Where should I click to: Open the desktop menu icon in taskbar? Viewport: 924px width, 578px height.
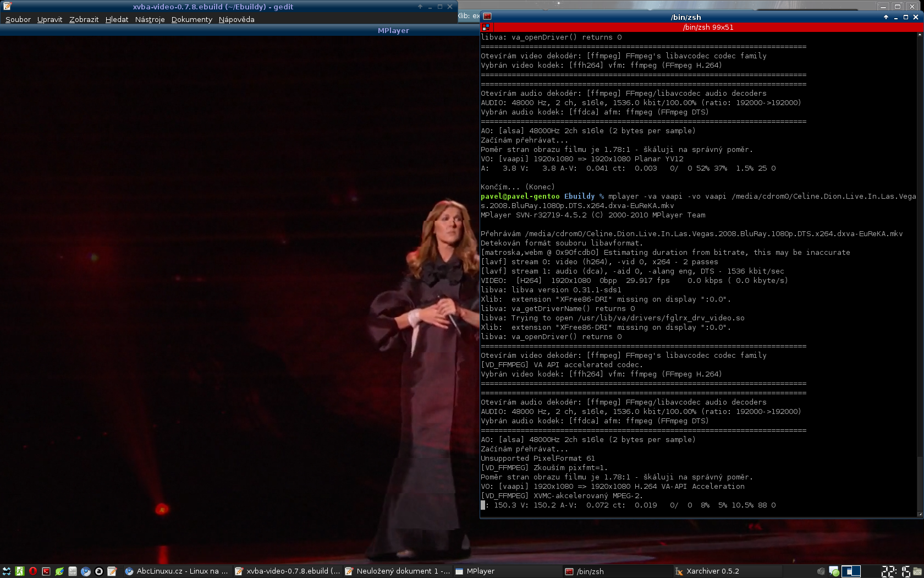[6, 571]
